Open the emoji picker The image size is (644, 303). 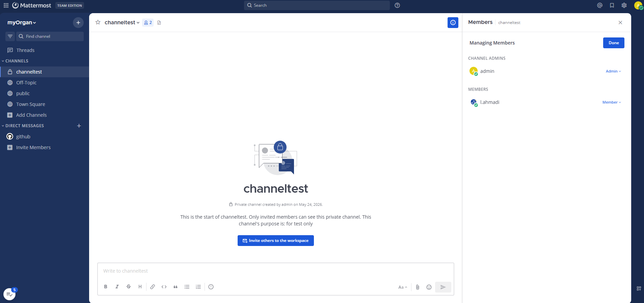[x=429, y=287]
